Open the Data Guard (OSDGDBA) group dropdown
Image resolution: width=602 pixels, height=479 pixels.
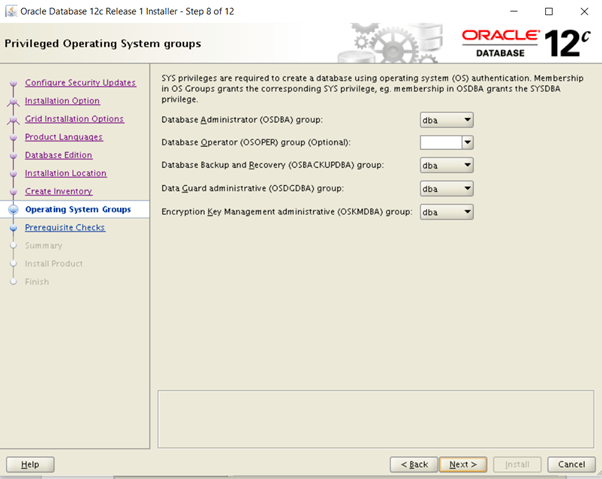(x=446, y=188)
